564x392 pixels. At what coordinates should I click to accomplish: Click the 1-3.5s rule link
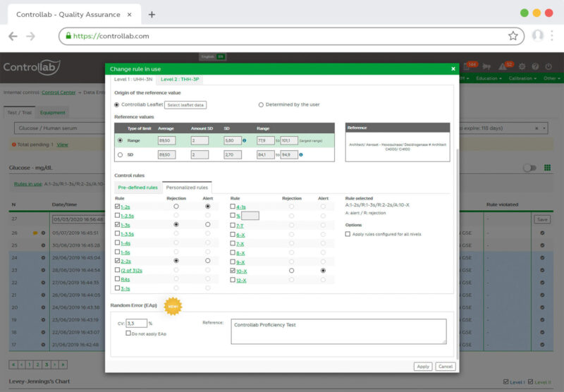click(128, 234)
